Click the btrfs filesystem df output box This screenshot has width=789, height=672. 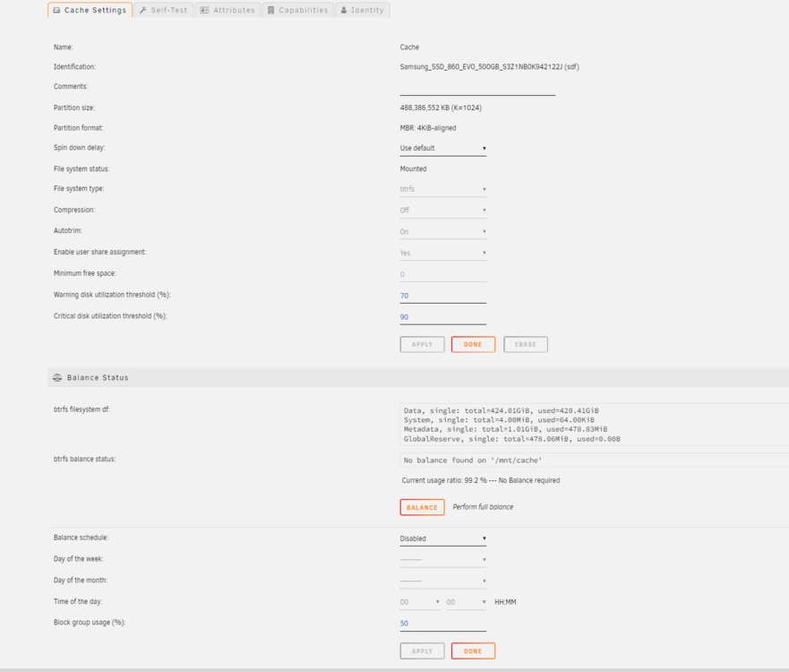pos(595,425)
